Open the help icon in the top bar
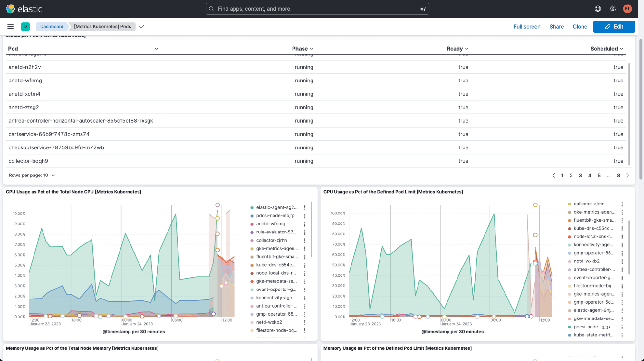Viewport: 644px width, 361px height. point(598,9)
